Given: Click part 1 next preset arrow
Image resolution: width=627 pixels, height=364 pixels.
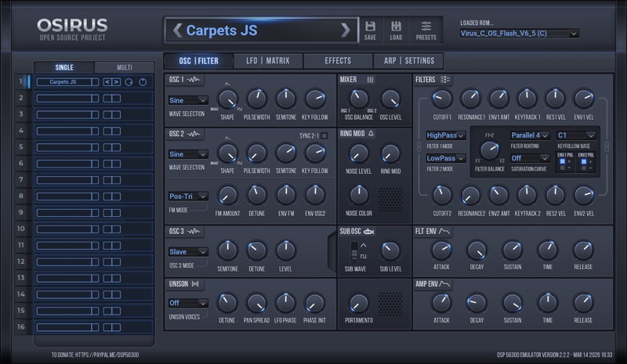Looking at the screenshot, I should pos(116,82).
